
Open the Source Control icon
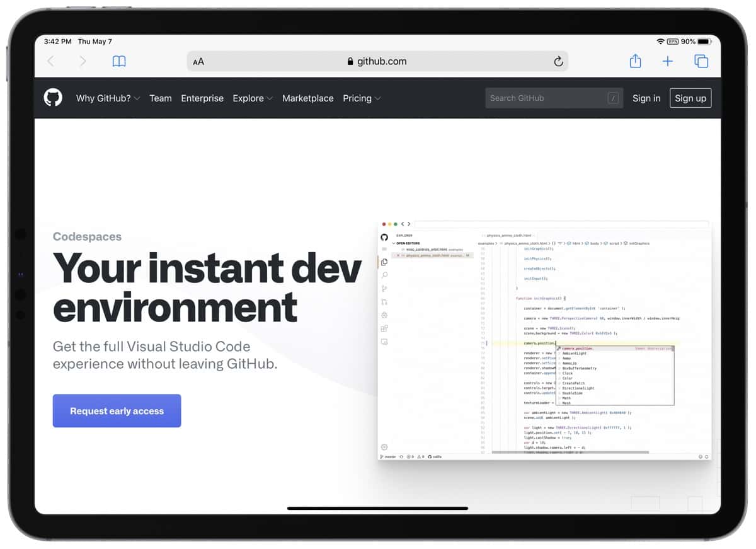tap(384, 288)
